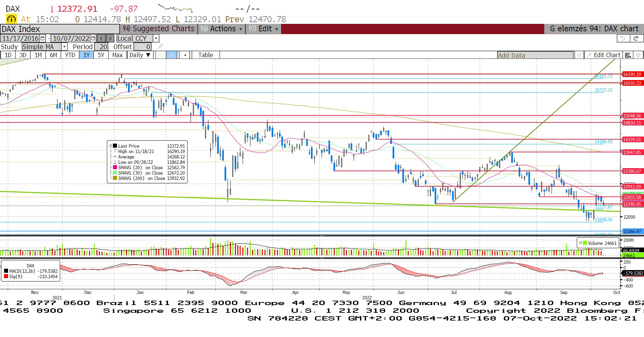Open the Actions dropdown menu

[221, 29]
